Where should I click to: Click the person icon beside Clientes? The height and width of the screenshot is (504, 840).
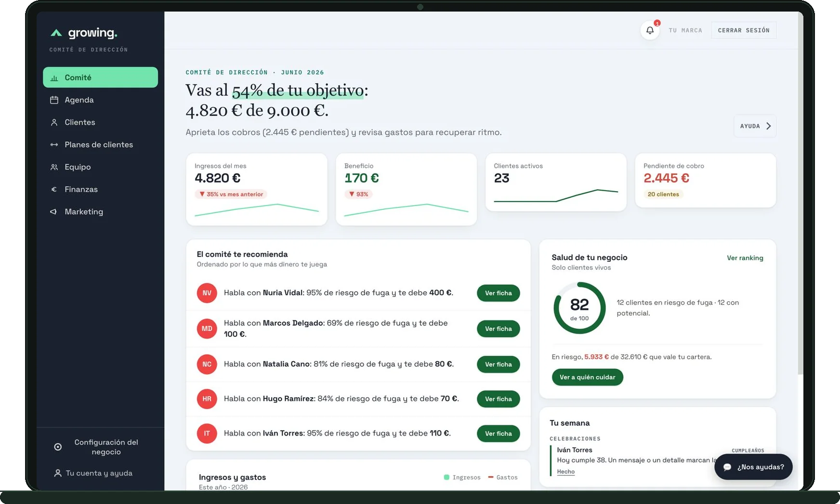tap(54, 122)
